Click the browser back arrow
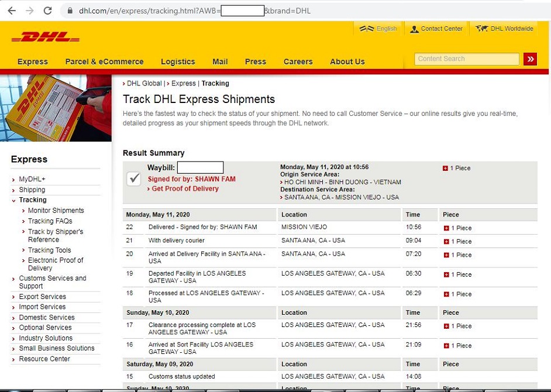Screen dimensions: 551x392 tap(12, 11)
